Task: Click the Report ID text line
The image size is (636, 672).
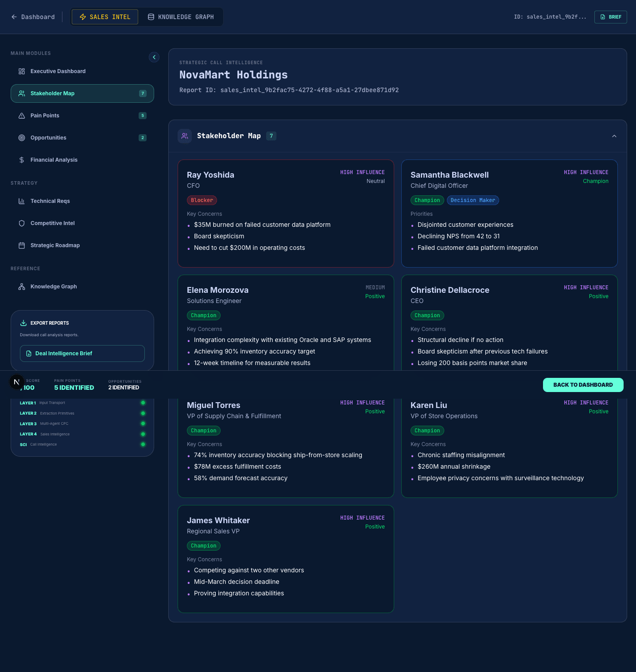Action: tap(289, 90)
